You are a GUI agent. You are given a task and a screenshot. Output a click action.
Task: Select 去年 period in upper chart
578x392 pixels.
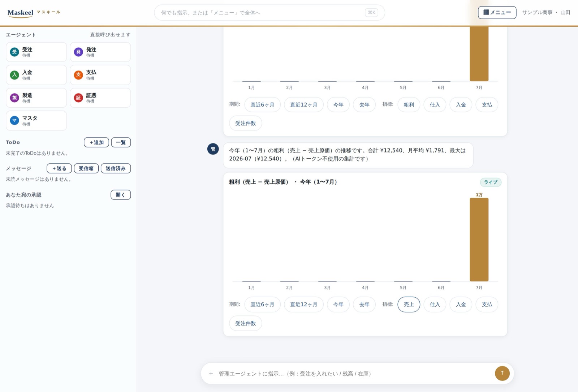point(365,105)
